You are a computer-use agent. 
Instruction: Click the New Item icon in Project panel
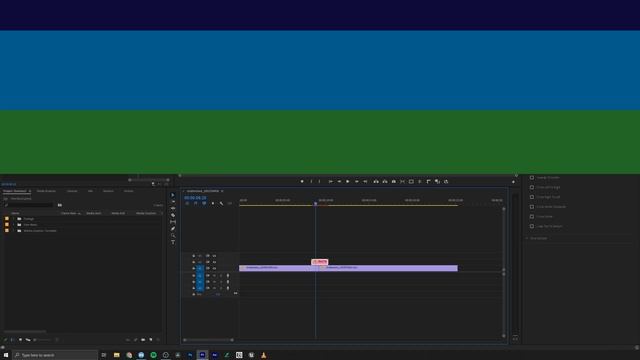point(151,340)
